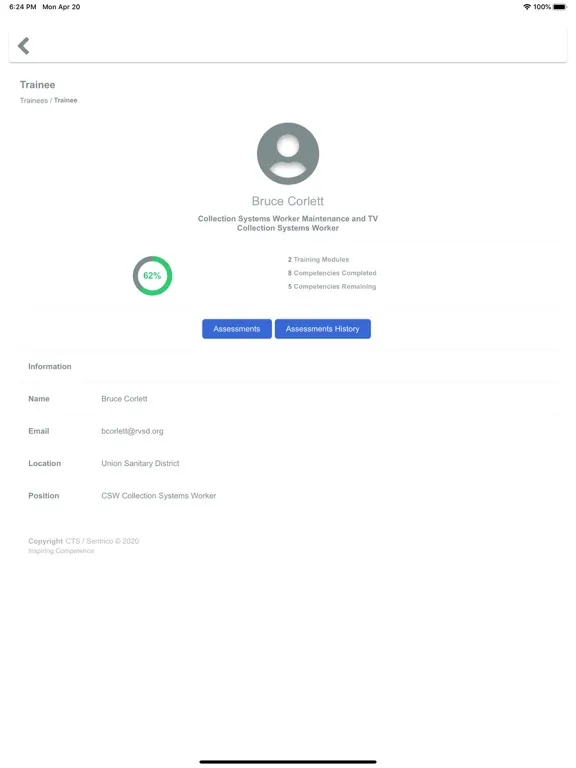
Task: Click Union Sanitary District location value
Action: [x=140, y=463]
